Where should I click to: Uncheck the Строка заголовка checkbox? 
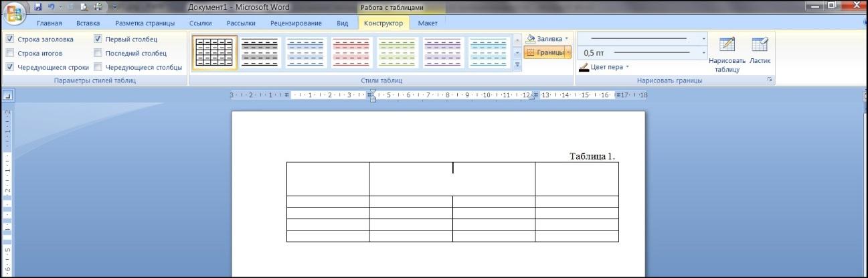10,40
